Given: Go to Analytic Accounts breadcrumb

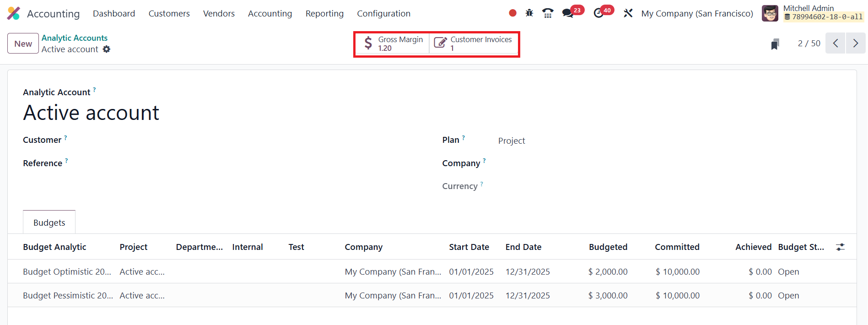Looking at the screenshot, I should tap(75, 38).
